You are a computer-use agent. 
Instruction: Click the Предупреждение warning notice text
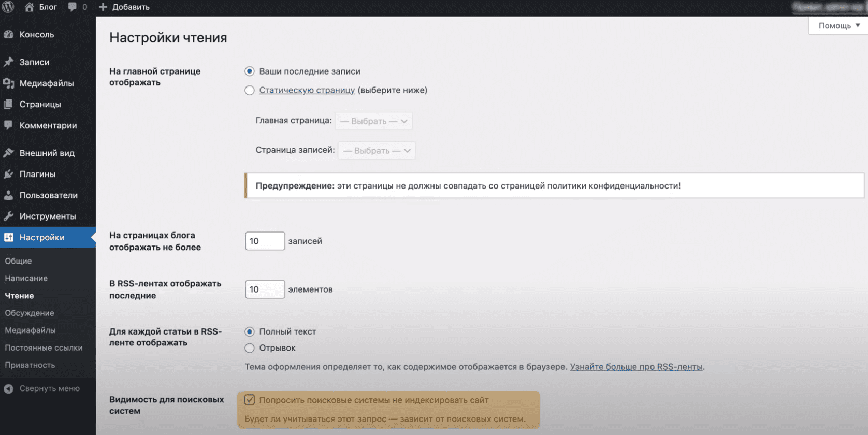[468, 186]
